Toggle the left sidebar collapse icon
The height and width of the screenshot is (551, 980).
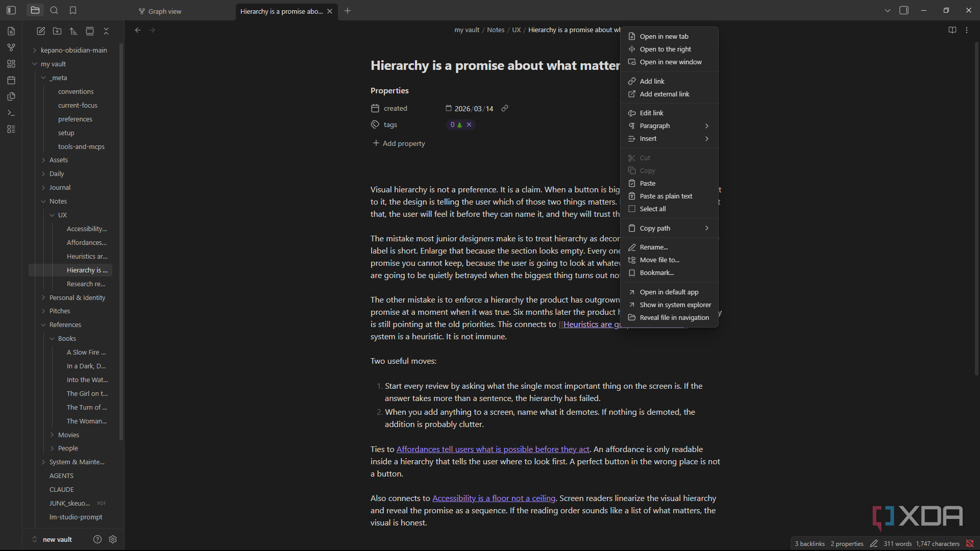11,10
